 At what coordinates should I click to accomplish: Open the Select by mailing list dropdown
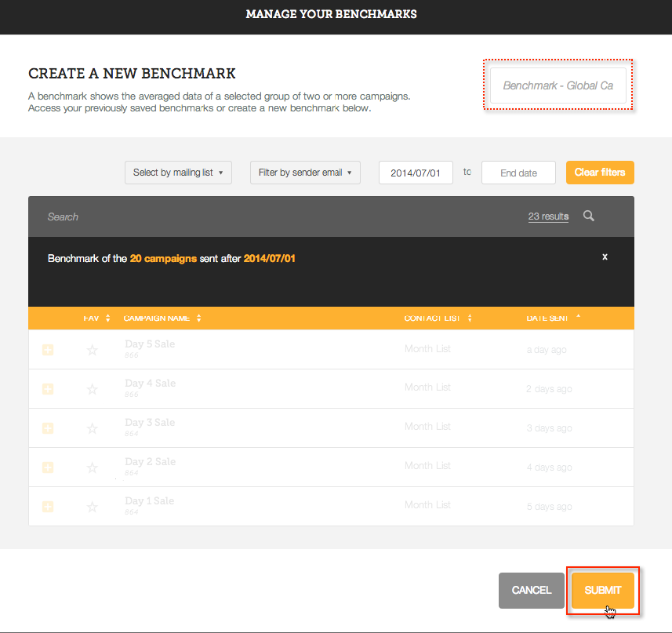tap(178, 173)
